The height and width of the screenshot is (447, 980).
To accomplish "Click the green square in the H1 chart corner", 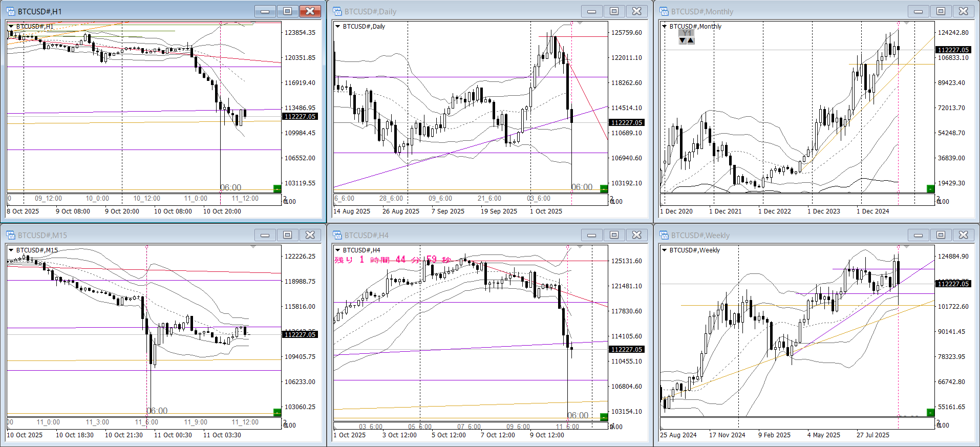I will [x=277, y=188].
